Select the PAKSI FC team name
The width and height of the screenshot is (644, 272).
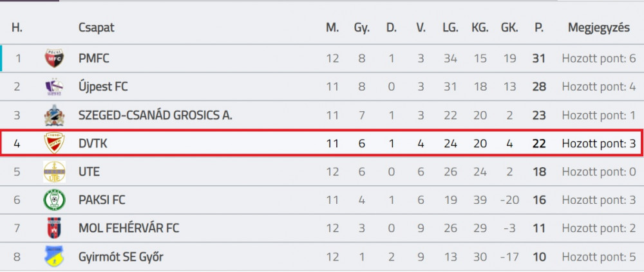102,200
